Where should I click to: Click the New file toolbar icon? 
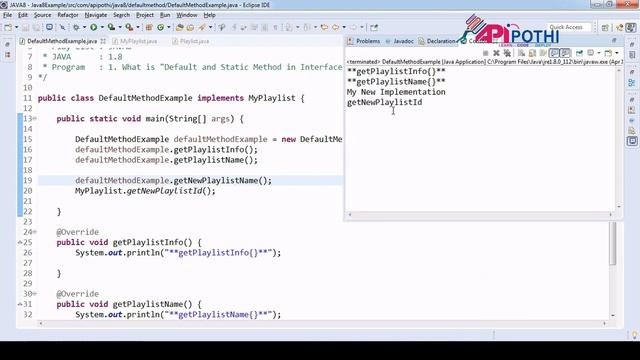8,27
